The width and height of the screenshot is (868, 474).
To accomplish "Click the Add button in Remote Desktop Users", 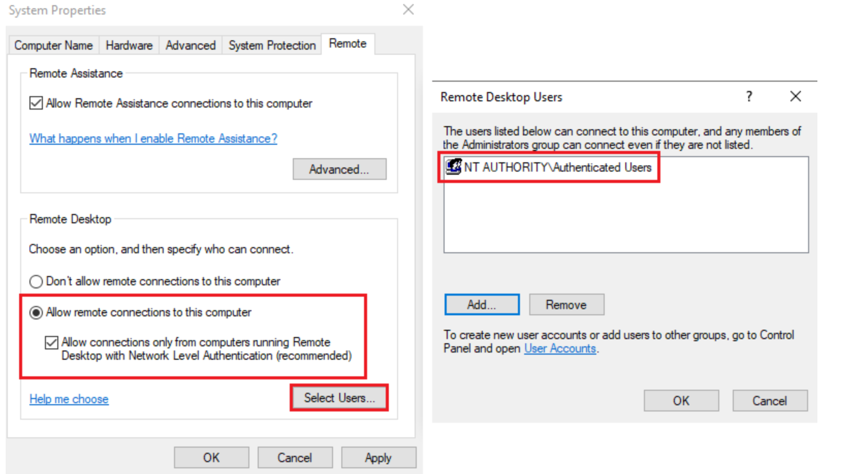I will (481, 304).
